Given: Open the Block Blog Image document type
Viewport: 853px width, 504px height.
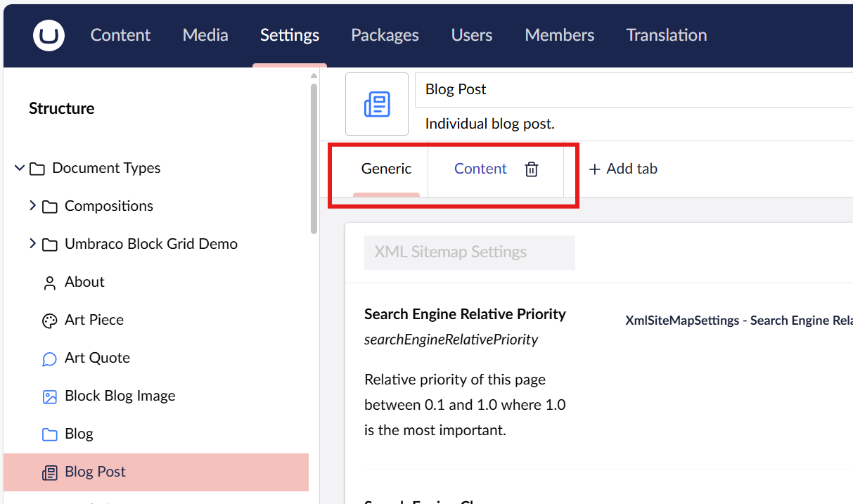Looking at the screenshot, I should [120, 396].
